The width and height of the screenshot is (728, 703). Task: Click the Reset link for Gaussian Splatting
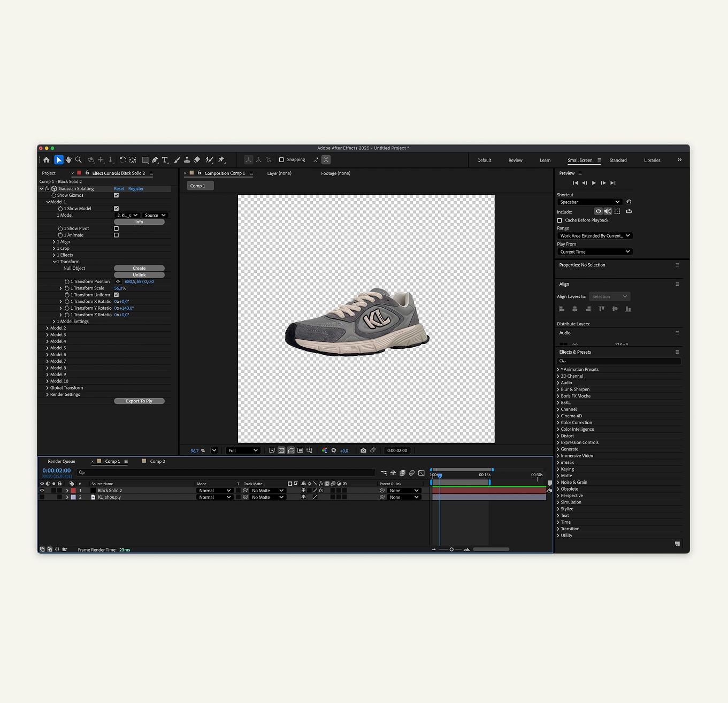coord(119,189)
